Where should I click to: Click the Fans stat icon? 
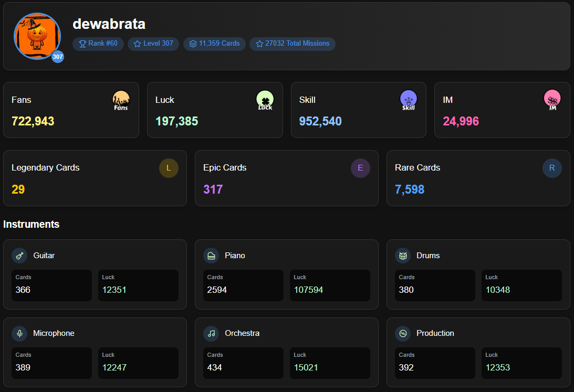(x=121, y=100)
